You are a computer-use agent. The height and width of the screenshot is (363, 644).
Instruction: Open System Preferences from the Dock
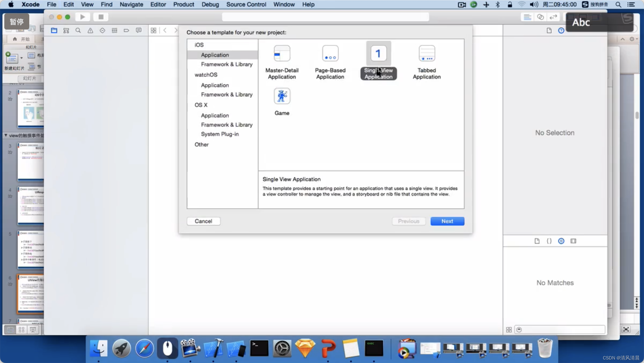[282, 349]
